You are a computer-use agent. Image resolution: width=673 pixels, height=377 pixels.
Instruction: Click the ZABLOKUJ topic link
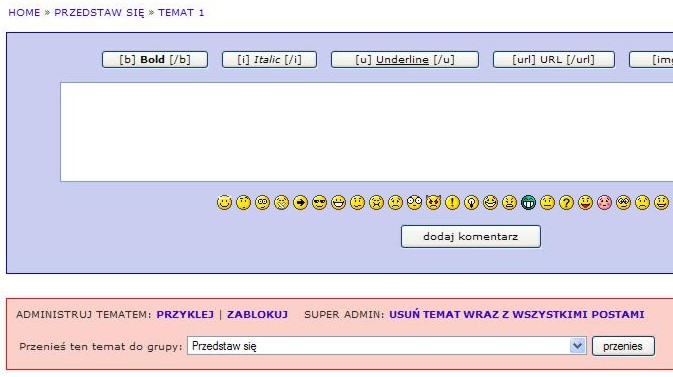point(257,314)
